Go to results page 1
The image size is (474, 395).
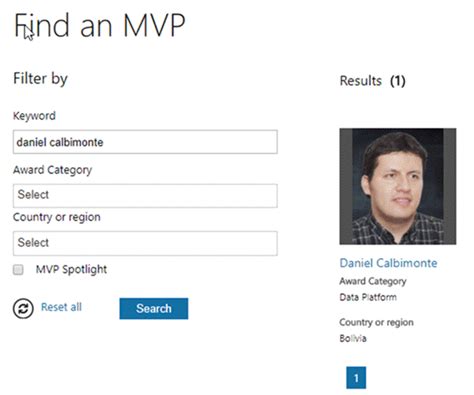coord(356,378)
